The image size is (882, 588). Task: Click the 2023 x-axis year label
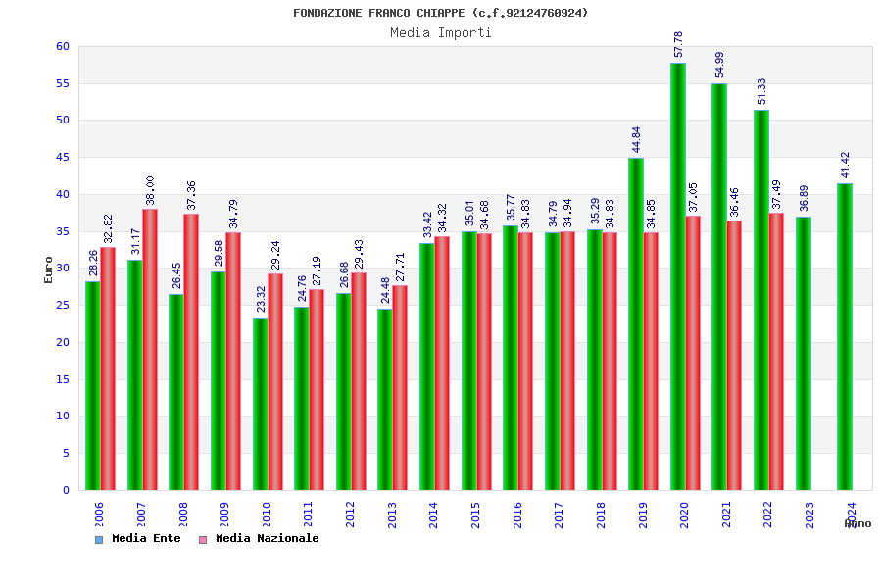pyautogui.click(x=810, y=514)
